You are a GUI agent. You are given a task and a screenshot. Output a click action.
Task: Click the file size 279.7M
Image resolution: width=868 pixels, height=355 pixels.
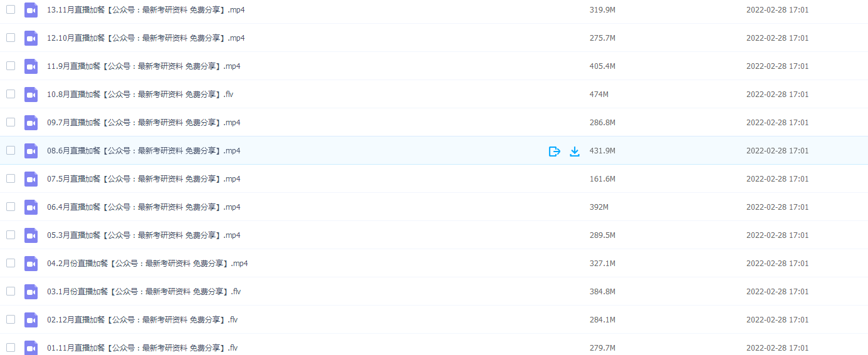point(602,348)
